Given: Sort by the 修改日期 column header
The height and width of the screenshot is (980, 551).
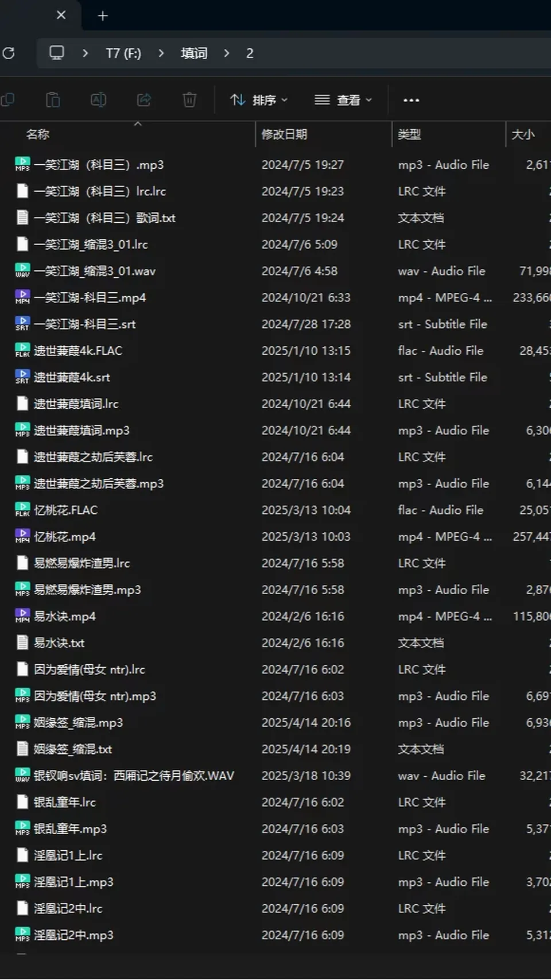Looking at the screenshot, I should (284, 134).
